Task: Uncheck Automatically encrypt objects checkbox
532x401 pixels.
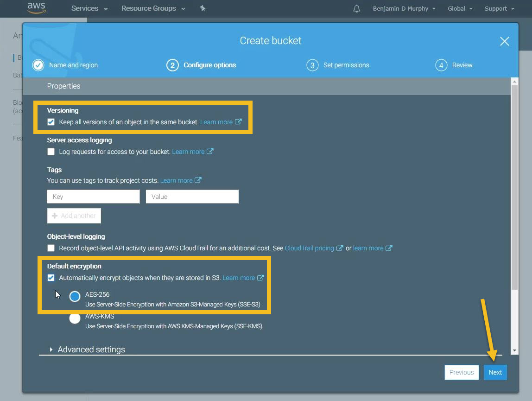Action: [51, 278]
